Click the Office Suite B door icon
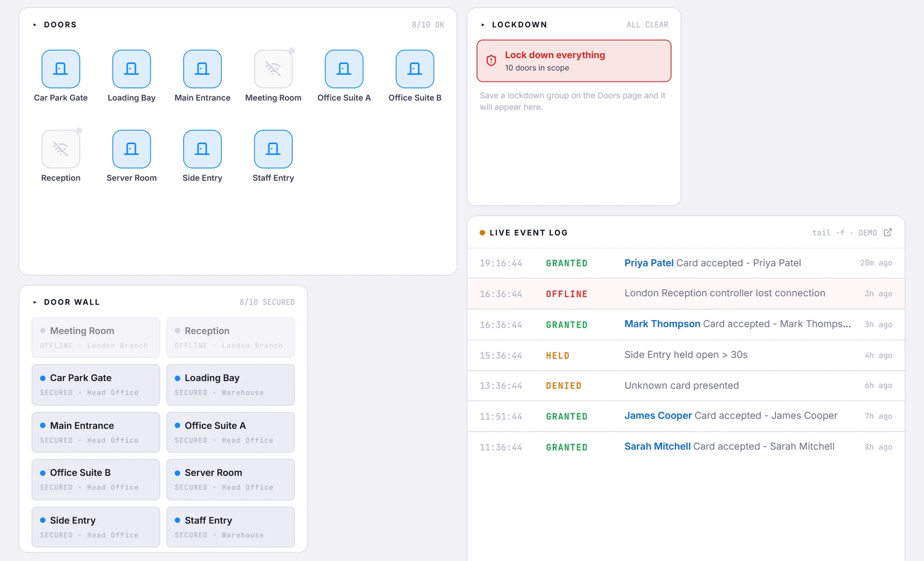924x561 pixels. pos(415,69)
